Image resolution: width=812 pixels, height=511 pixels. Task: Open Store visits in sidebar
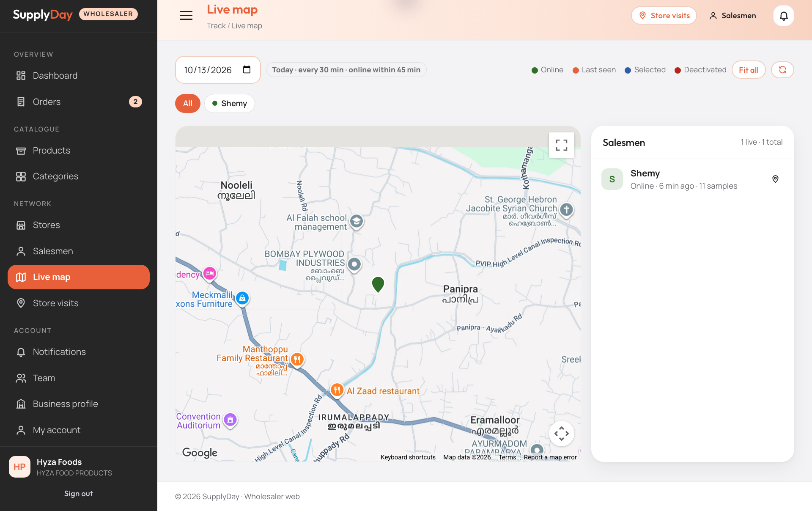click(x=79, y=303)
